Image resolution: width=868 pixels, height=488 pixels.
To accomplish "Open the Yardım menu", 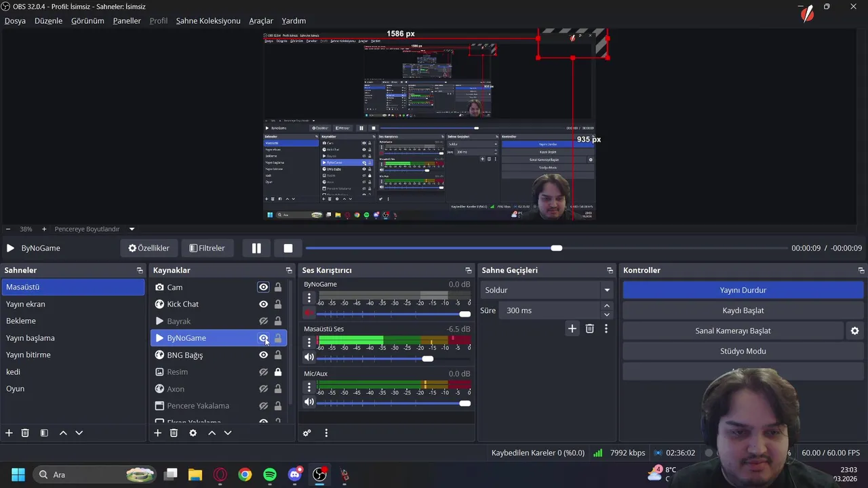I will click(x=294, y=21).
